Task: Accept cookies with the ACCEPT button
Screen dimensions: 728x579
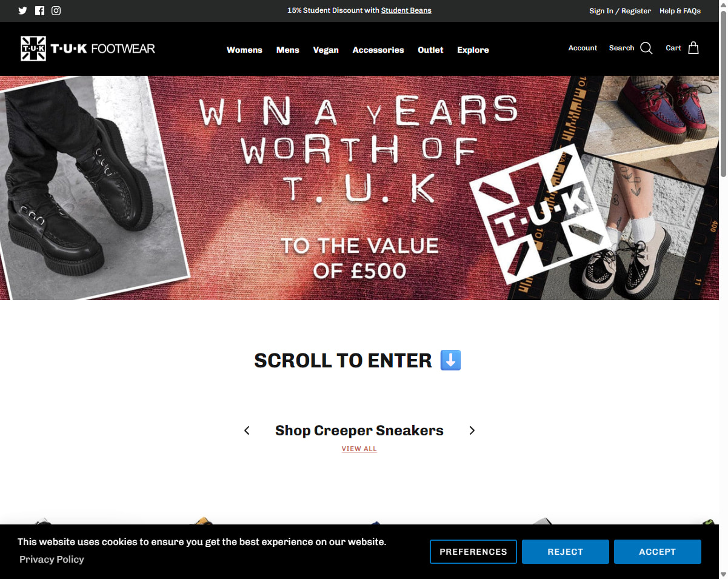Action: pos(657,552)
